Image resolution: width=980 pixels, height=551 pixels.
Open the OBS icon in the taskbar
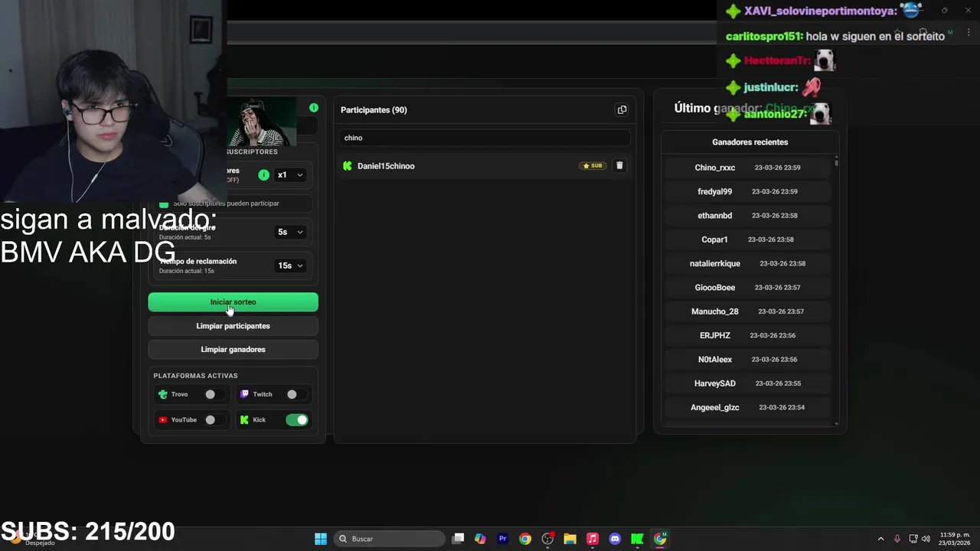pos(547,539)
